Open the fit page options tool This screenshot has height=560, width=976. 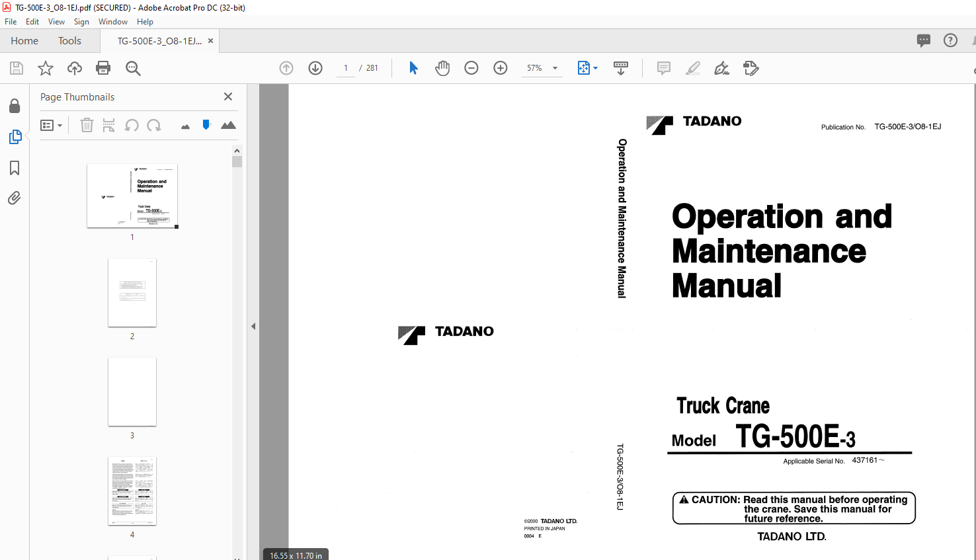tap(587, 68)
